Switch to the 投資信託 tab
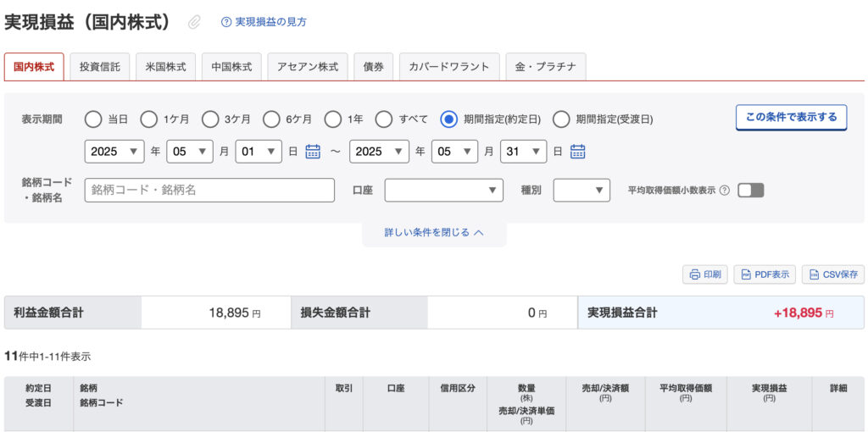 [x=100, y=67]
